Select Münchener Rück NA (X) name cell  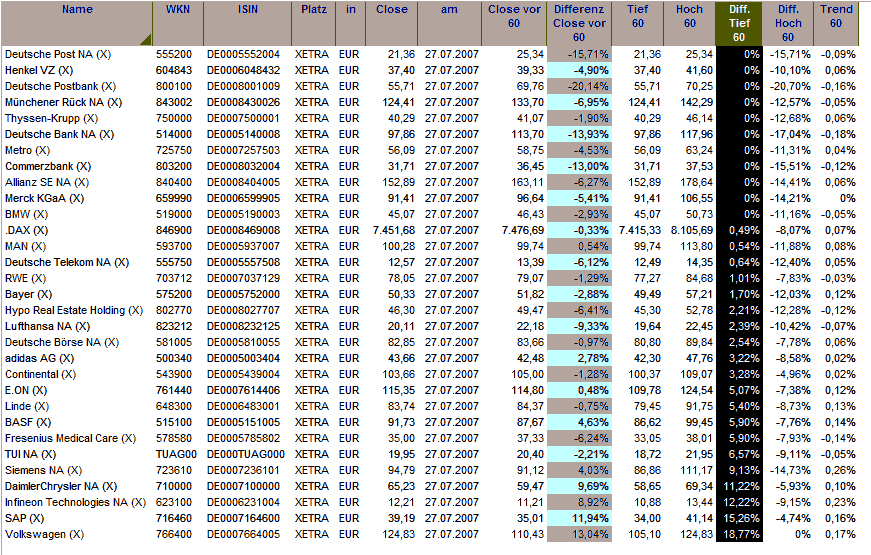pyautogui.click(x=63, y=102)
